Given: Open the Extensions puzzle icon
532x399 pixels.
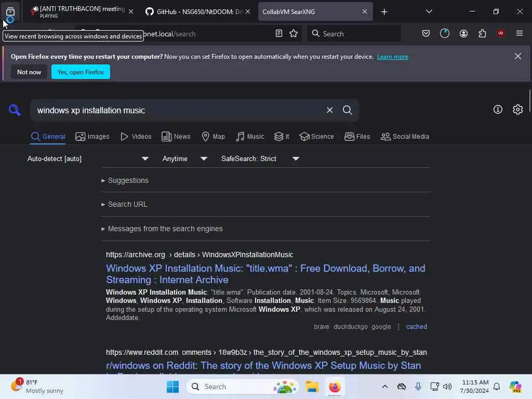Looking at the screenshot, I should pos(482,33).
